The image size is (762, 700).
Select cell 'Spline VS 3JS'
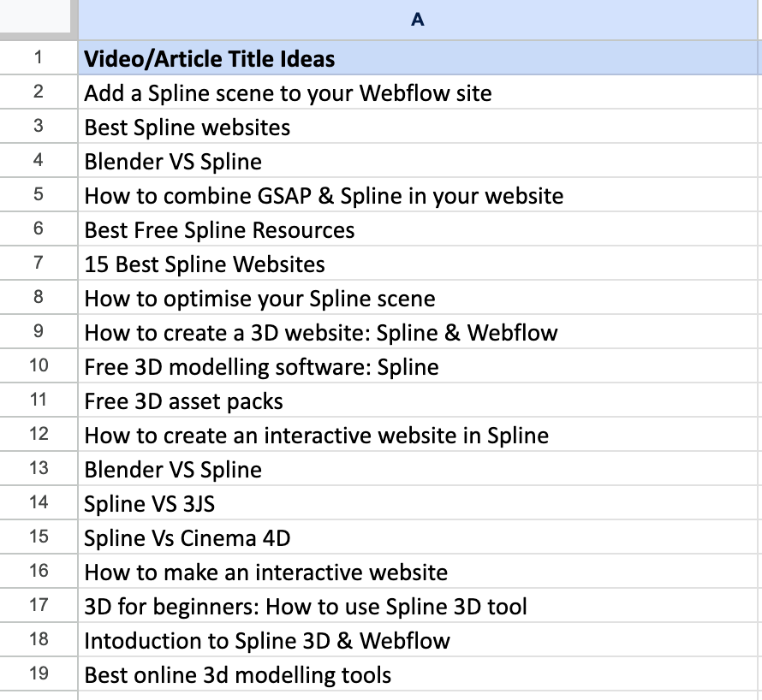tap(420, 503)
